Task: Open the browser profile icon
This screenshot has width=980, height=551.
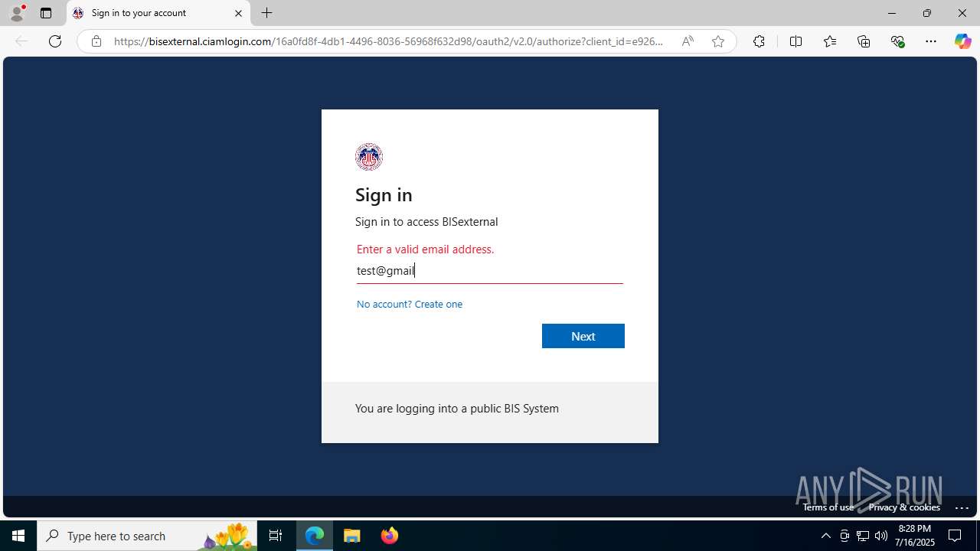Action: coord(17,13)
